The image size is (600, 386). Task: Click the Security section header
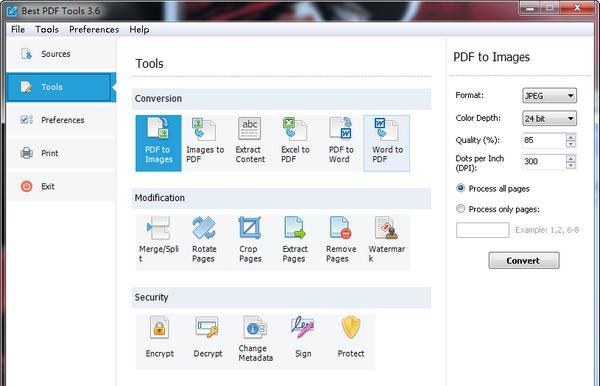[282, 298]
